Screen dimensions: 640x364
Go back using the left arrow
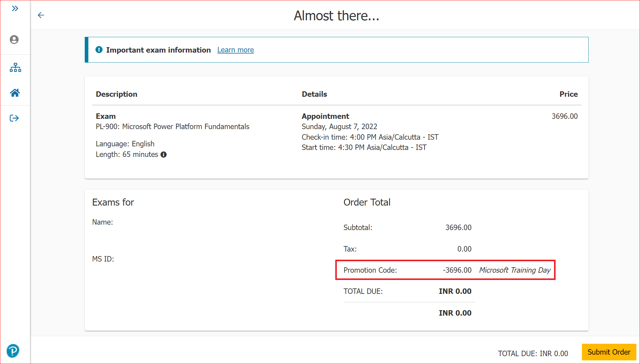[41, 15]
